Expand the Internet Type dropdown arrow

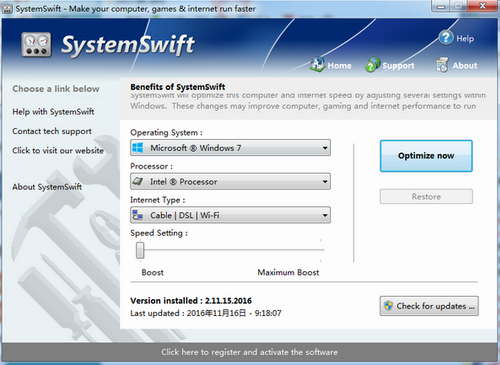[325, 215]
